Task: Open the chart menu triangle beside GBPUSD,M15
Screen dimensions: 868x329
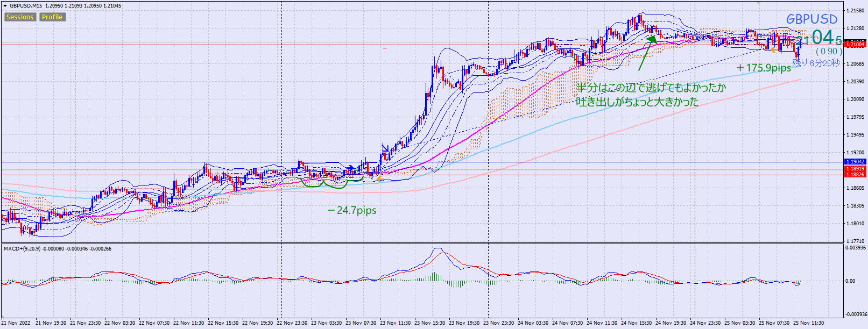Action: [5, 6]
